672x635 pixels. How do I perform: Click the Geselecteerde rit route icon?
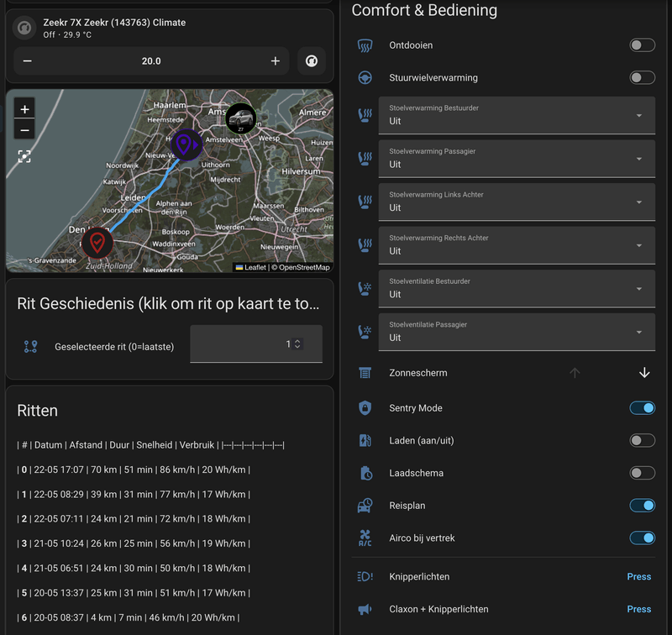30,347
